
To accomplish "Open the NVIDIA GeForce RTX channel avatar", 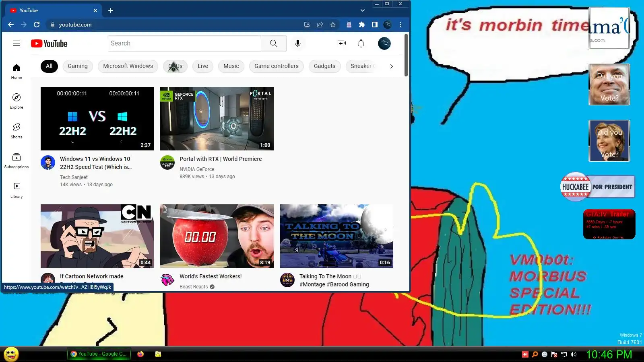I will (167, 162).
